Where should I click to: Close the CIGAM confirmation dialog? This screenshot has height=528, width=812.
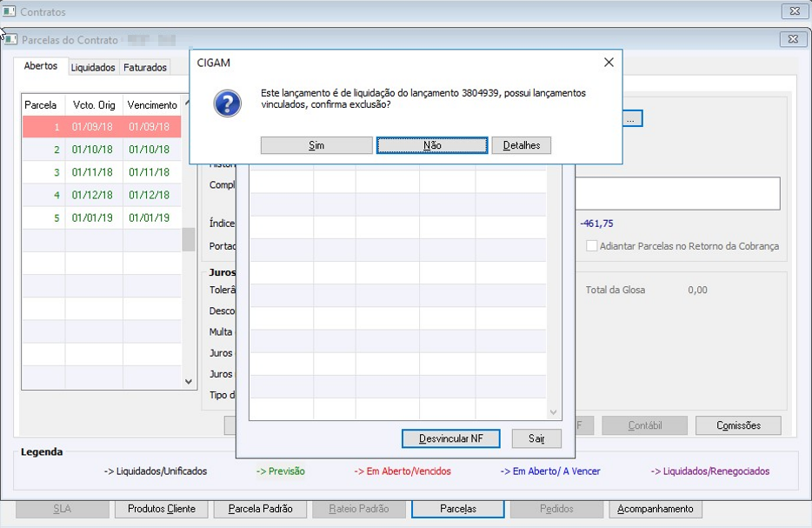click(609, 62)
